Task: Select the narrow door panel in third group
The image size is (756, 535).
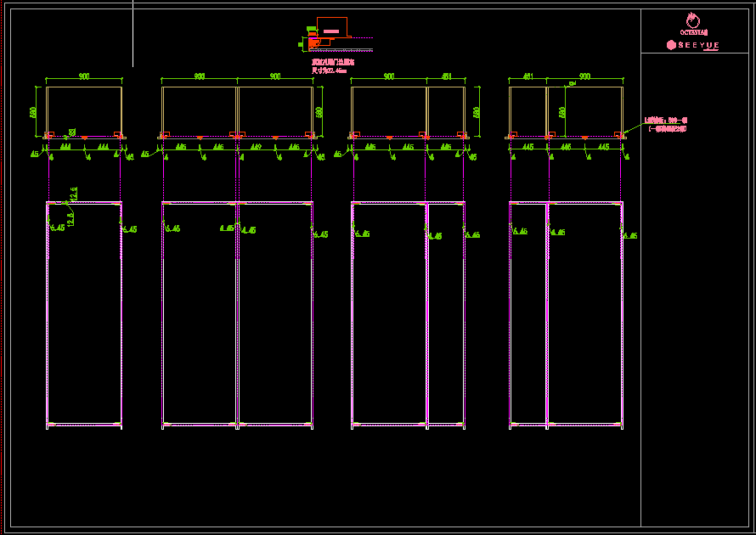Action: [446, 314]
